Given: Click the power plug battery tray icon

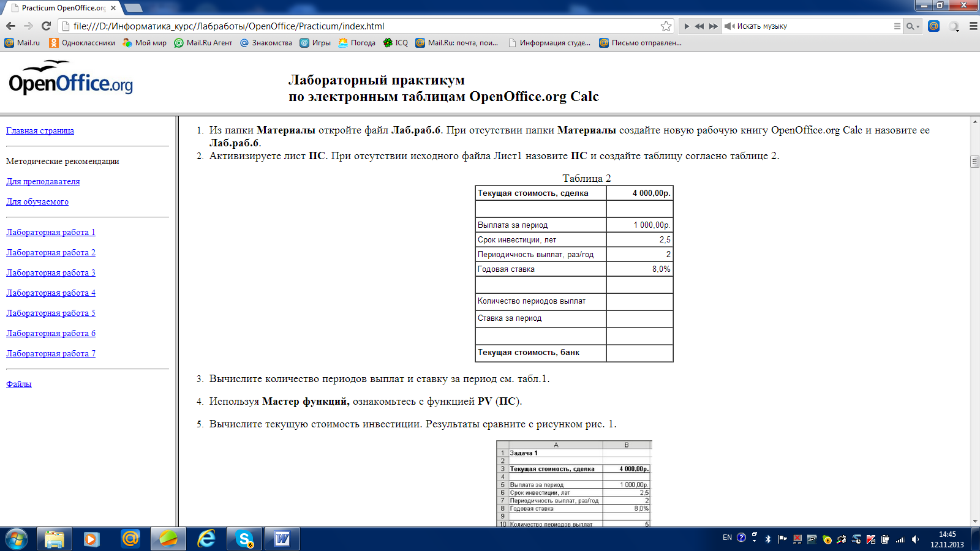Looking at the screenshot, I should point(885,539).
